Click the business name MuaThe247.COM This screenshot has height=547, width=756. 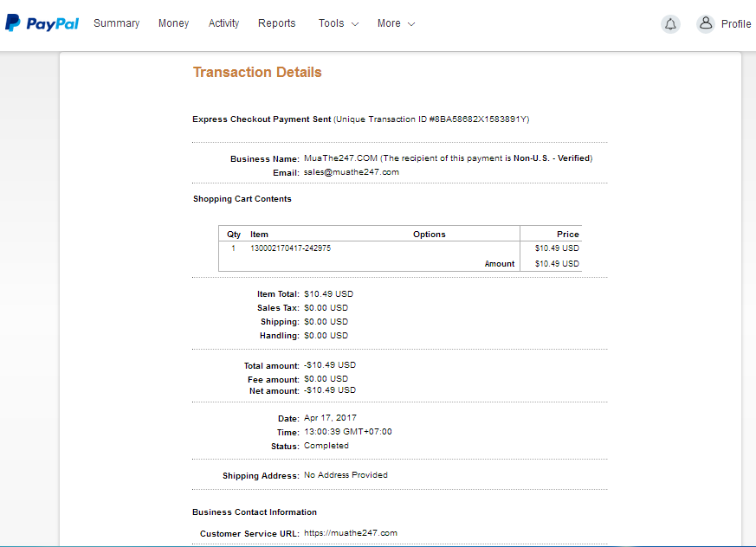(x=341, y=158)
